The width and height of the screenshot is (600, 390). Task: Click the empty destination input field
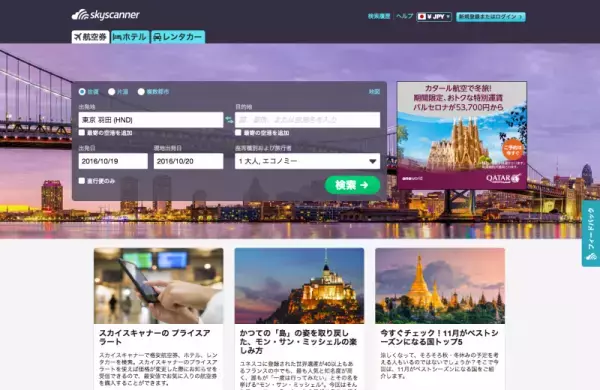(x=307, y=120)
